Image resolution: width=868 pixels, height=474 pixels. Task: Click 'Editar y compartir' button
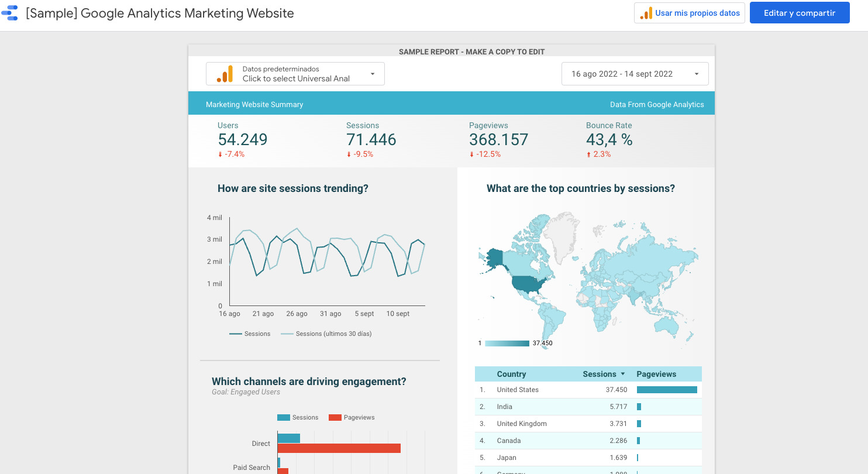(x=800, y=13)
